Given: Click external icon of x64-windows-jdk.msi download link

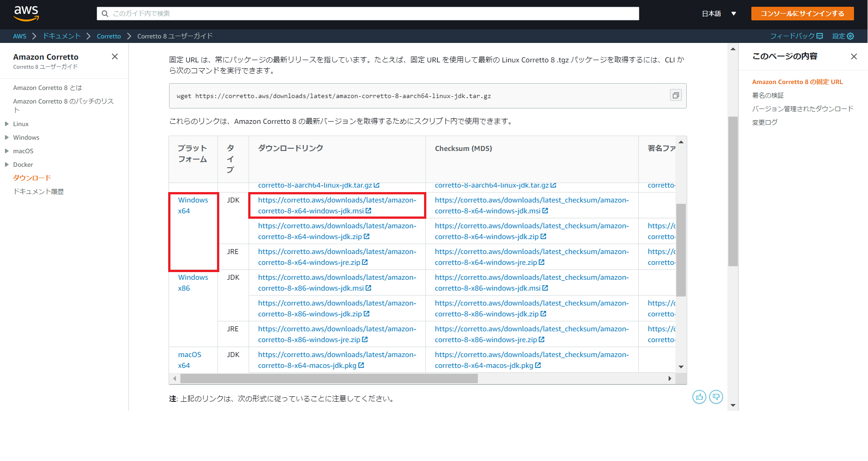Looking at the screenshot, I should click(x=368, y=211).
